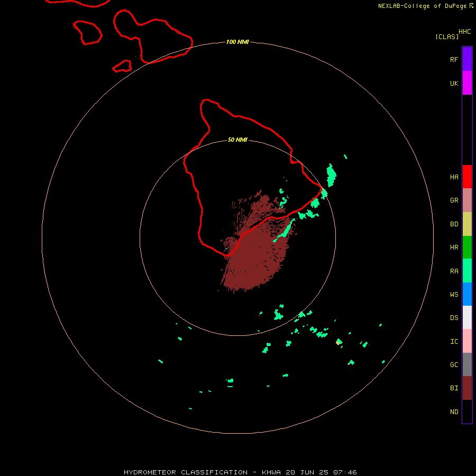476x476 pixels.
Task: Click the '[CLAS]' legend header
Action: pyautogui.click(x=447, y=36)
